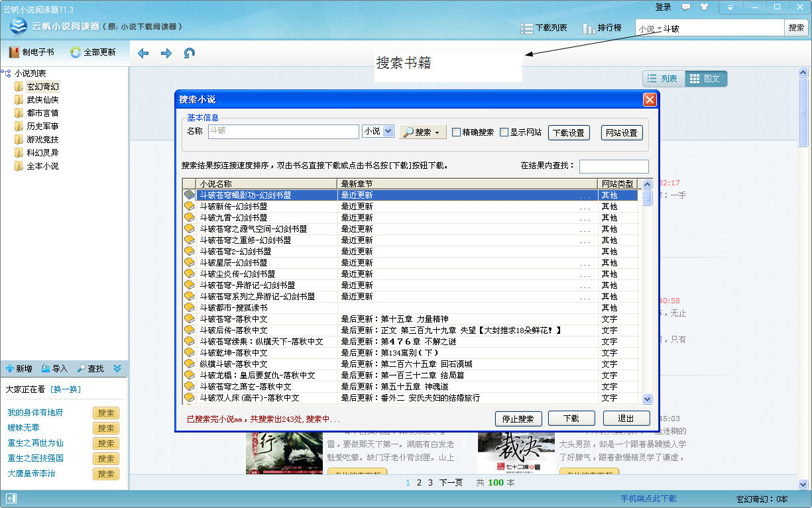Click the 登录 login menu item
Viewport: 812px width, 508px height.
pyautogui.click(x=663, y=7)
